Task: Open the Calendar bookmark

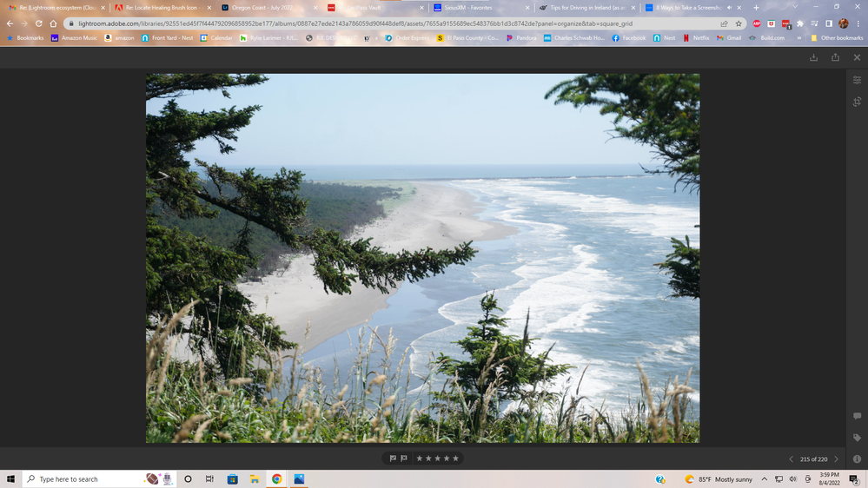Action: tap(216, 38)
